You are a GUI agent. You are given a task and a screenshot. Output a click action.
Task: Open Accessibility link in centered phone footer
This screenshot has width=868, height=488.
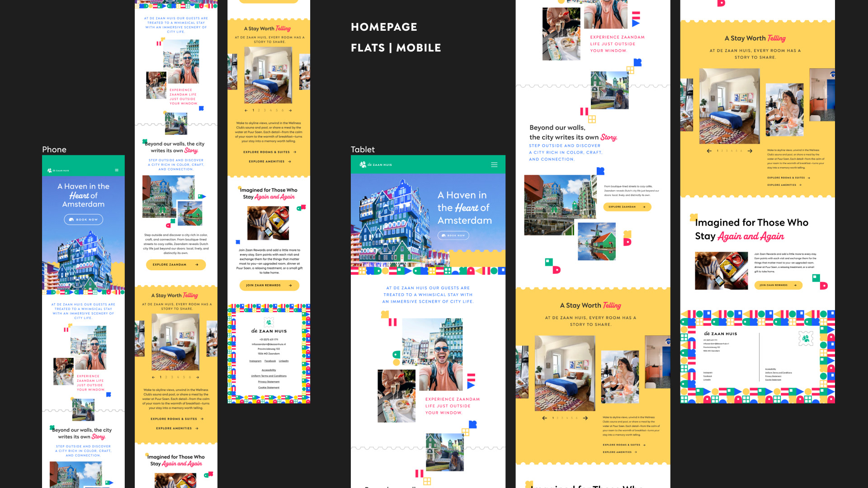click(269, 370)
